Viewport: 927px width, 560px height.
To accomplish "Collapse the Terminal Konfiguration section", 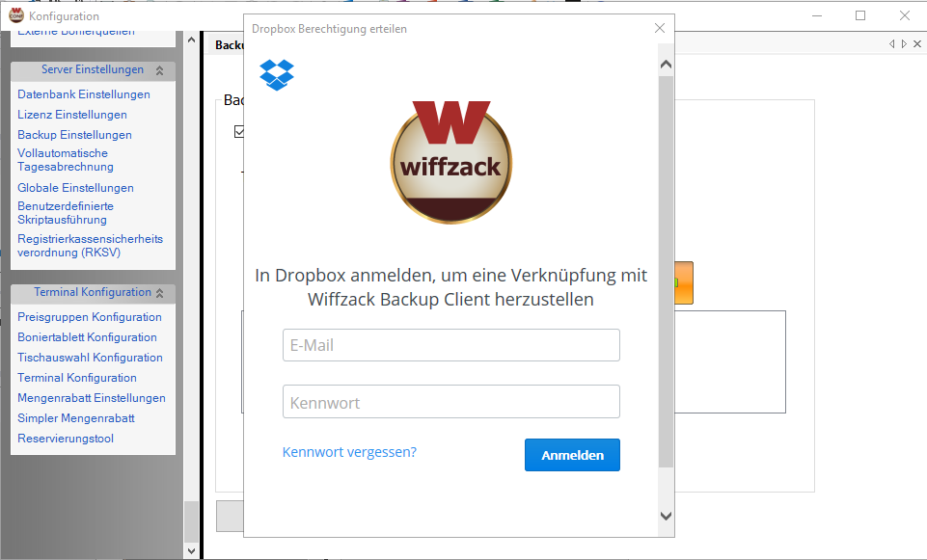I will tap(159, 293).
